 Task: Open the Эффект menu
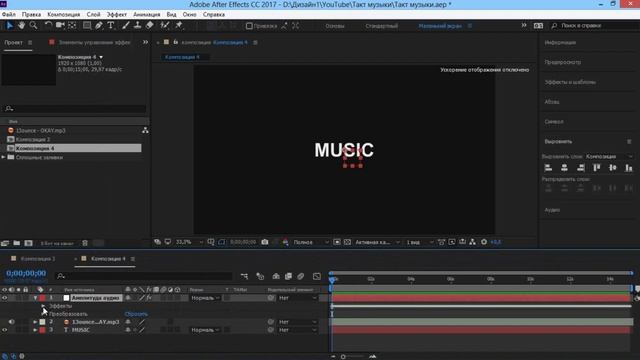pos(117,14)
